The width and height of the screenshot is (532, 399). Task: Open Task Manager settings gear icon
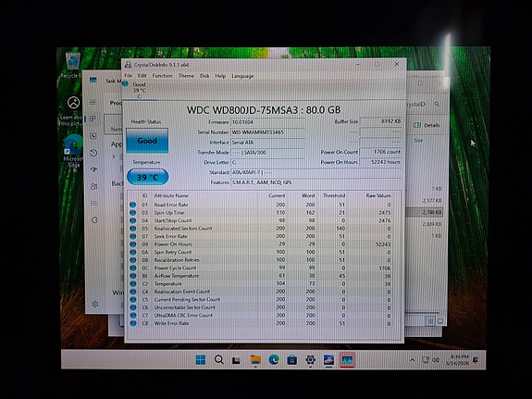95,305
